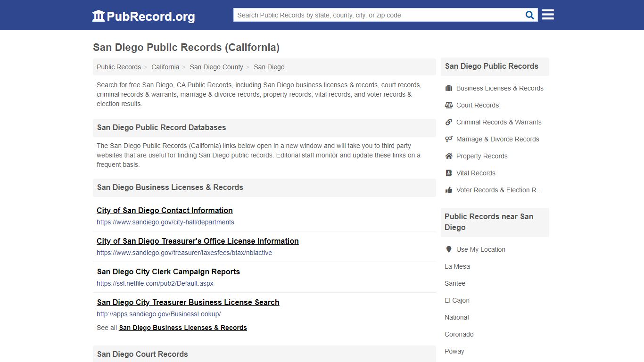Select Use My Location
The image size is (644, 362).
pos(481,249)
